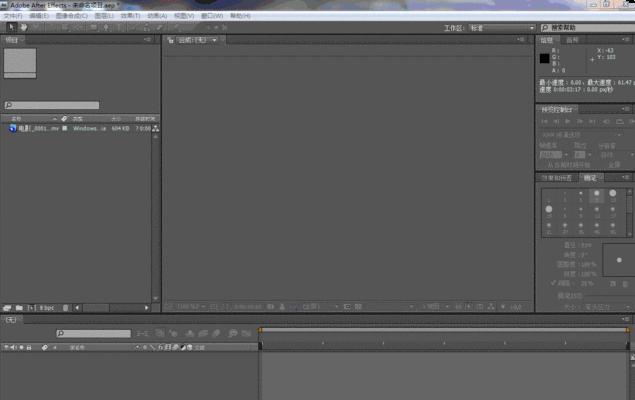Select the Selection arrow tool
The width and height of the screenshot is (635, 400).
[x=11, y=27]
